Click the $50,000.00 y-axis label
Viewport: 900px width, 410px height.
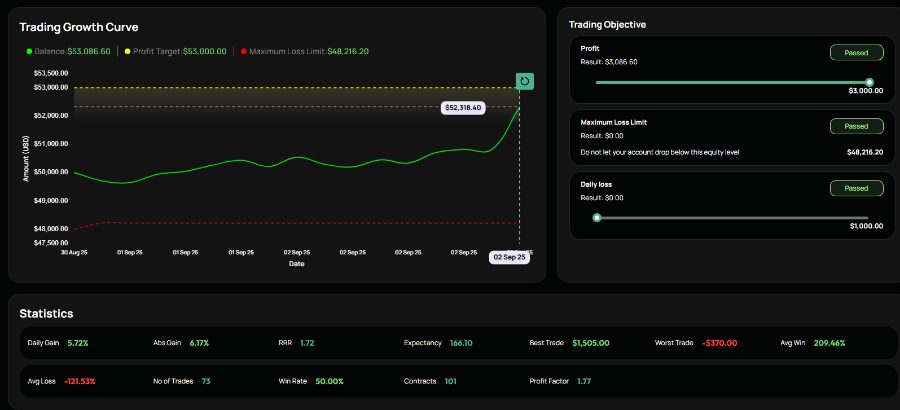pyautogui.click(x=52, y=172)
